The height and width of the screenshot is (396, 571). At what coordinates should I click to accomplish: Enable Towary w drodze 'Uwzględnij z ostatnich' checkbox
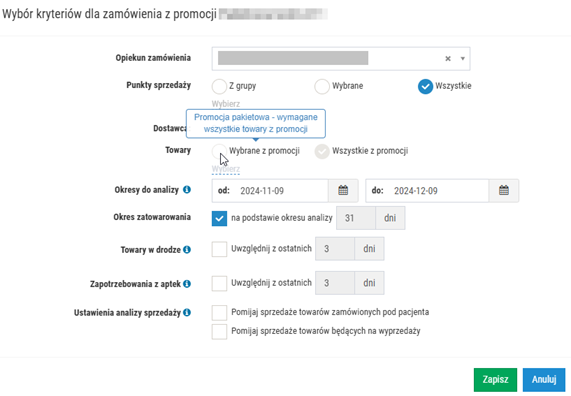[x=219, y=249]
